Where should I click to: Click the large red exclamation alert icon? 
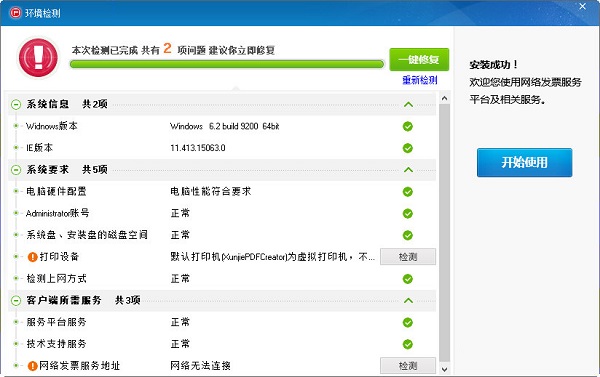(x=39, y=57)
